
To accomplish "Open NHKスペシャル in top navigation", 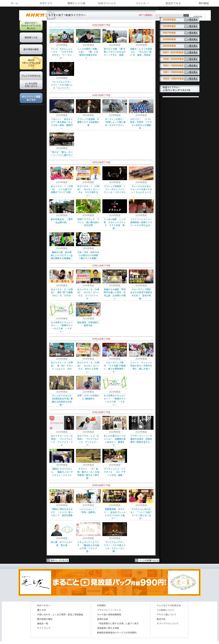I will (107, 3).
